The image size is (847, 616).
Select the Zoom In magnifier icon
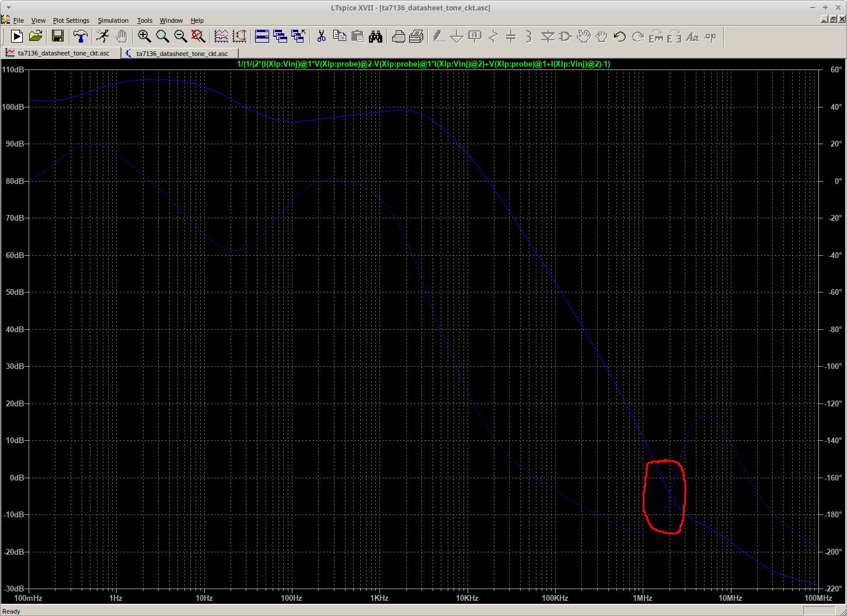pos(144,37)
